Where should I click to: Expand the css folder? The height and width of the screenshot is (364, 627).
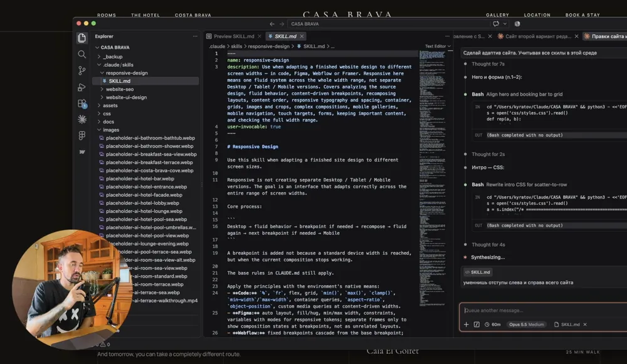pyautogui.click(x=99, y=113)
